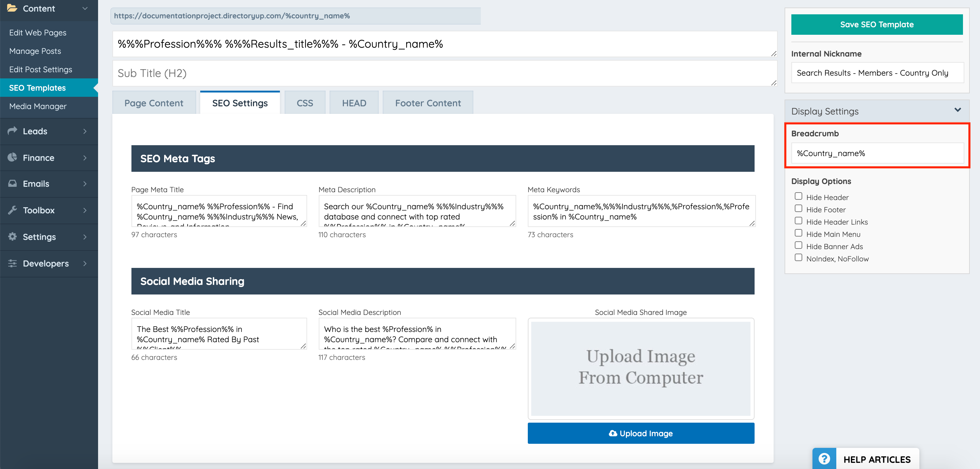Toggle the NoIndex, NoFollow checkbox

coord(798,258)
